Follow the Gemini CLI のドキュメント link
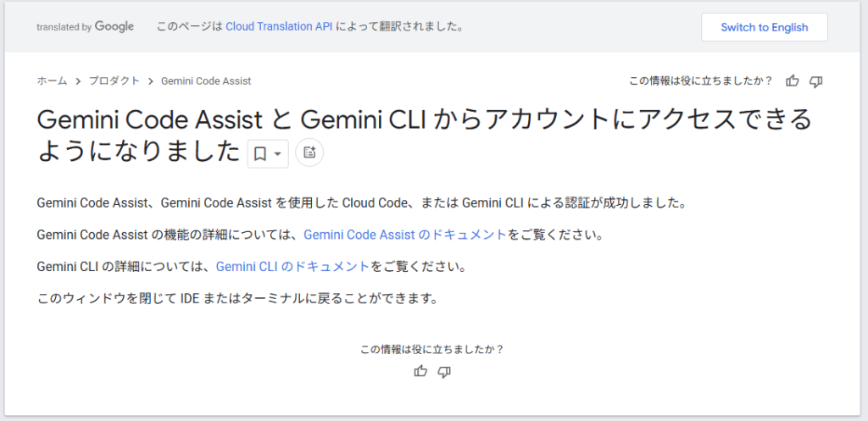 293,266
